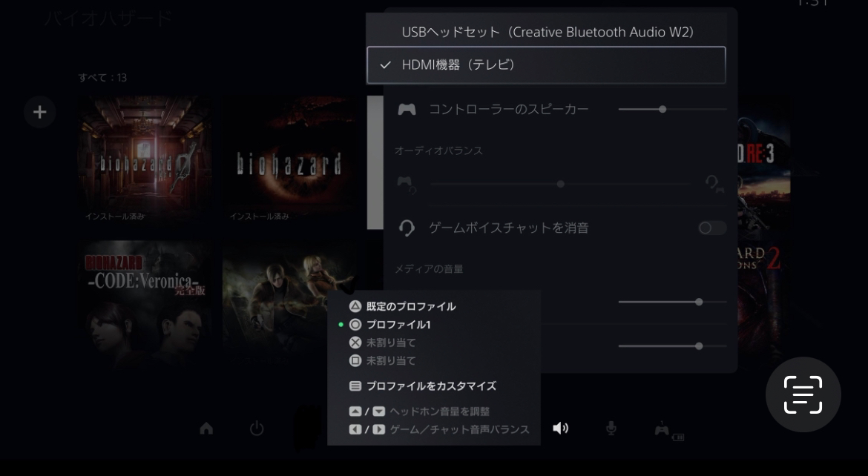
Task: Click the lower media volume slider handle
Action: [x=699, y=346]
